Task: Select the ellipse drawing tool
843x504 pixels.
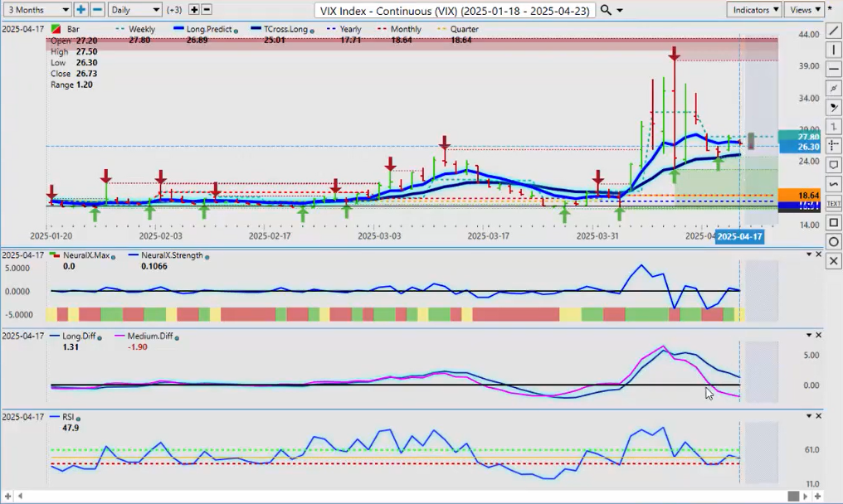Action: pyautogui.click(x=834, y=241)
